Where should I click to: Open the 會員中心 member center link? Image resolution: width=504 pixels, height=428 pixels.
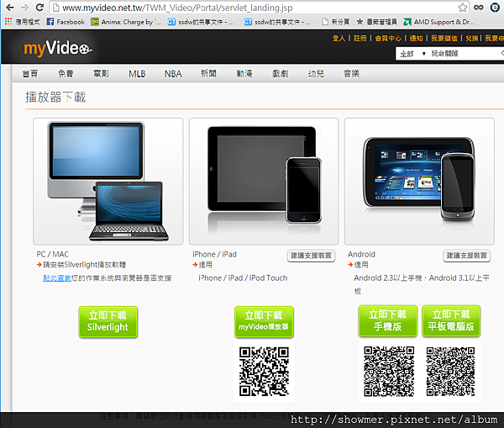coord(388,39)
